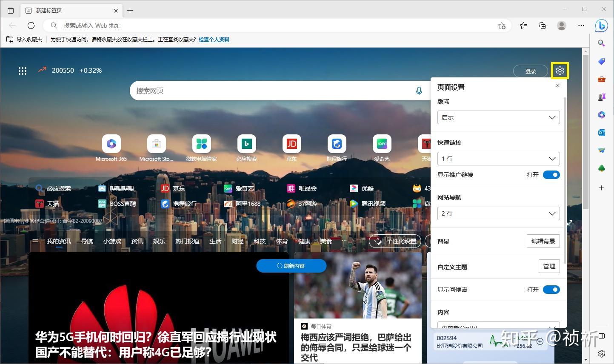Add a sidebar app with plus icon

tap(601, 188)
